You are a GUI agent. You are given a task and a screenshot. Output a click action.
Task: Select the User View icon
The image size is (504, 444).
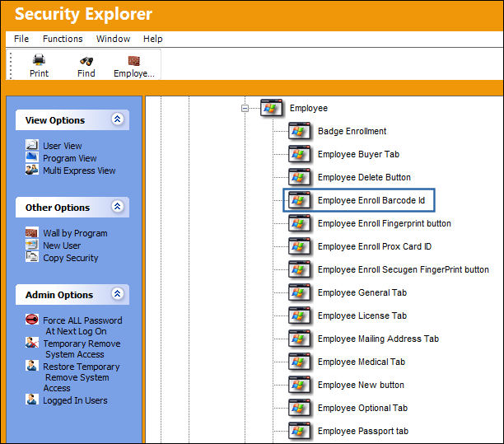coord(32,145)
